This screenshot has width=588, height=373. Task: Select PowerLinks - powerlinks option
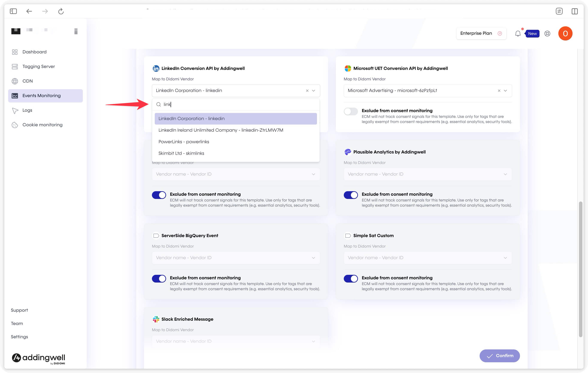tap(236, 142)
